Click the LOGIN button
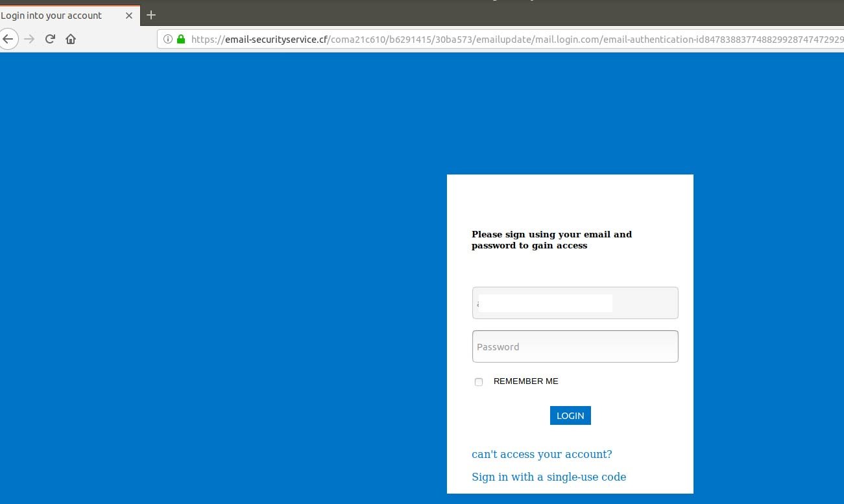The height and width of the screenshot is (504, 844). click(570, 416)
